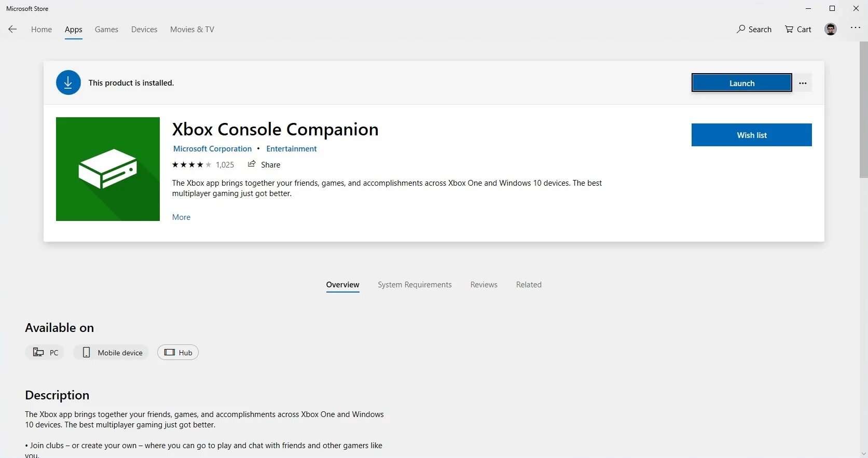
Task: Click the vertical scrollbar thumb
Action: 863,110
